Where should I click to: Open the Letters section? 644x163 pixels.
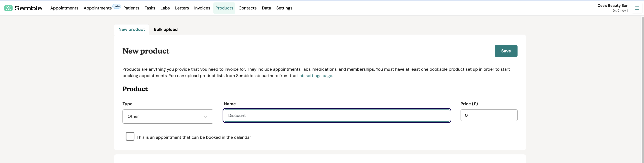[x=182, y=8]
